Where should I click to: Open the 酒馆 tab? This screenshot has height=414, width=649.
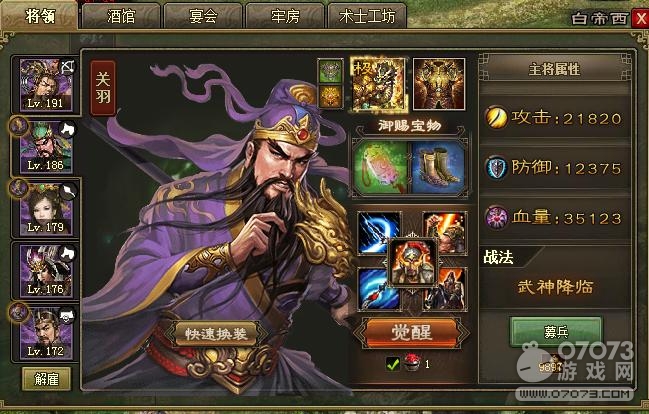121,16
